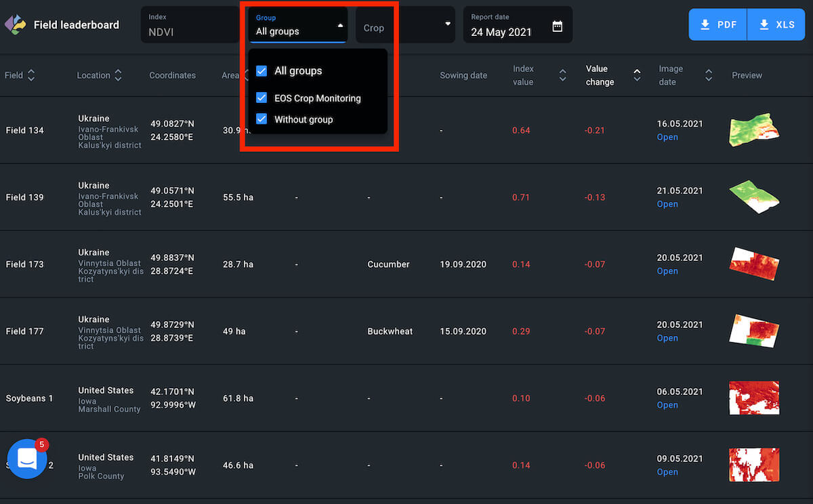Sort by Index value column arrows
813x504 pixels.
coord(562,75)
